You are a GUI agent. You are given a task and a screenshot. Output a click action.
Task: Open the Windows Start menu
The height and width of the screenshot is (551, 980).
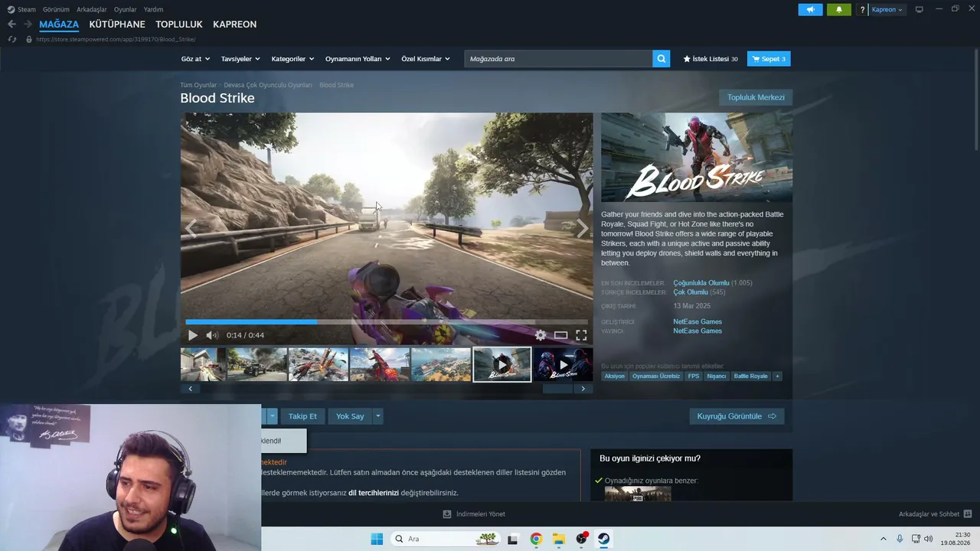pos(377,539)
